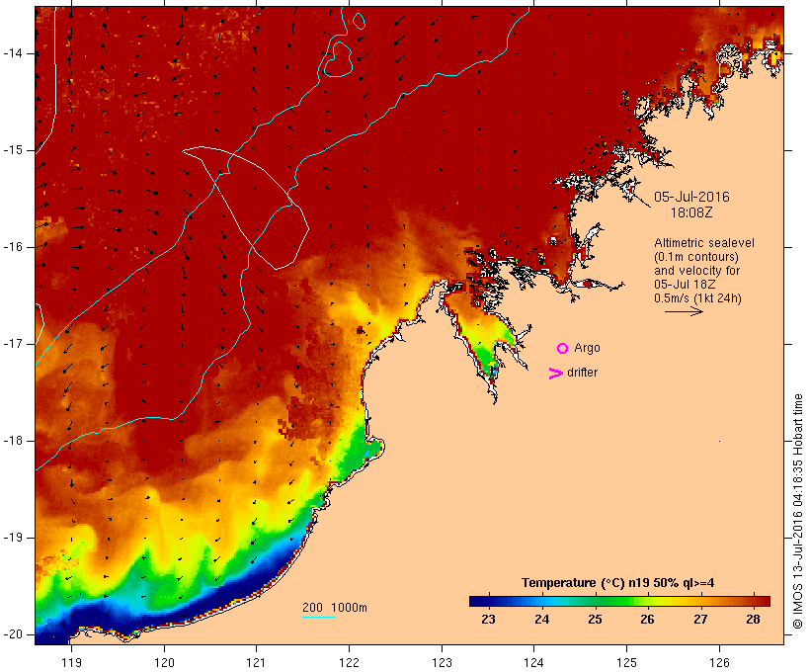
Task: Click the longitude axis label '126'
Action: click(x=719, y=662)
